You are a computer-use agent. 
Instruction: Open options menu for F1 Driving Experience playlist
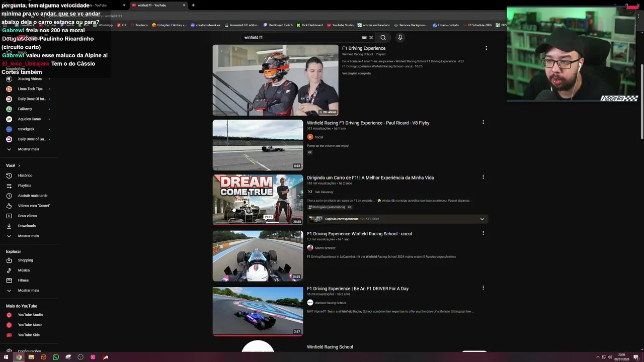486,48
